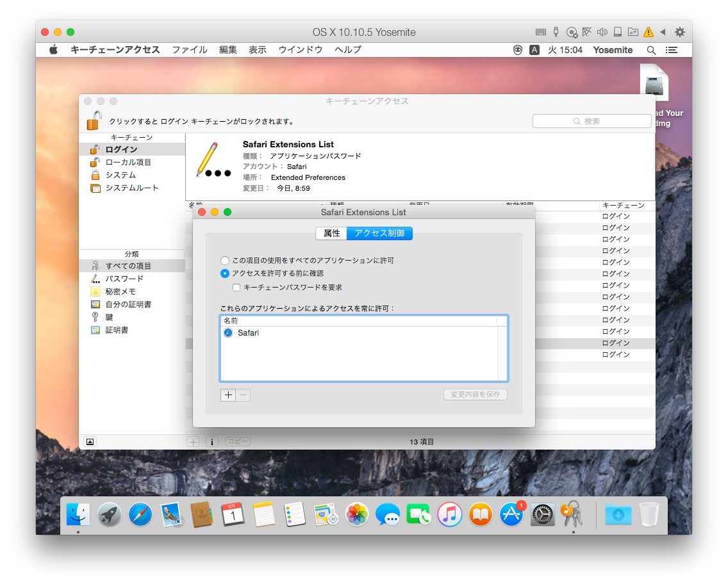Choose すべての項目 category

[132, 266]
